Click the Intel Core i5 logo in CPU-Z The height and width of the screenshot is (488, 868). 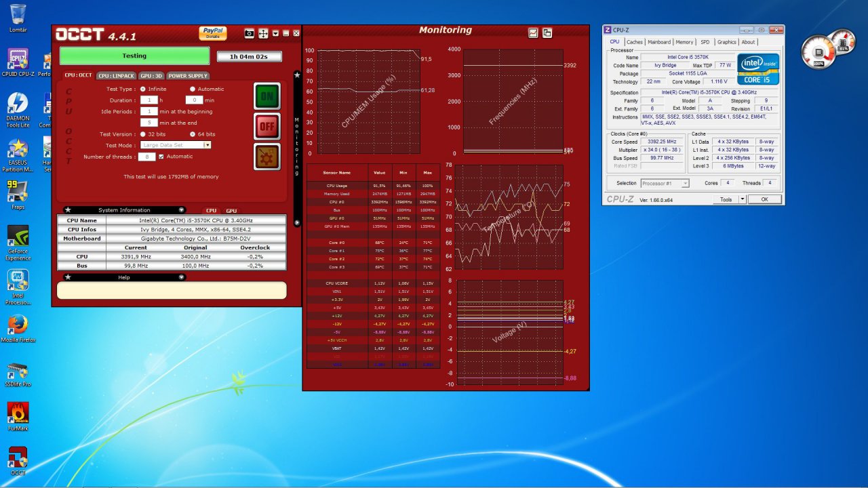758,69
